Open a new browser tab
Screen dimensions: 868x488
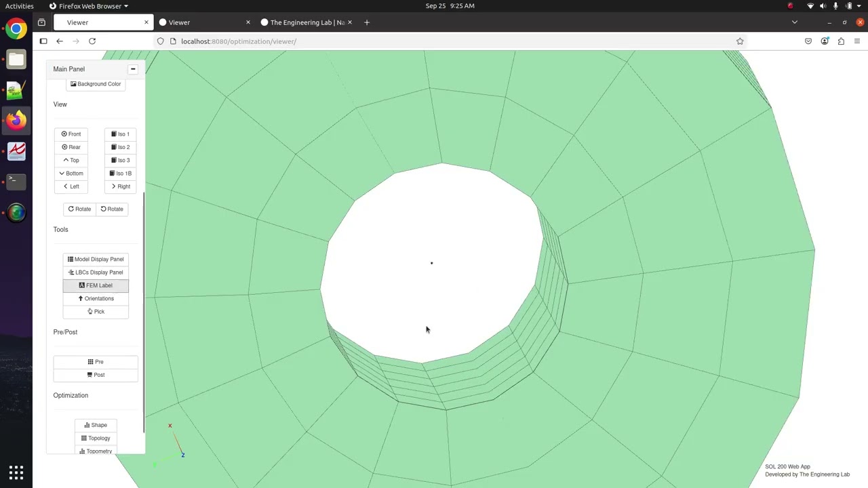click(367, 22)
